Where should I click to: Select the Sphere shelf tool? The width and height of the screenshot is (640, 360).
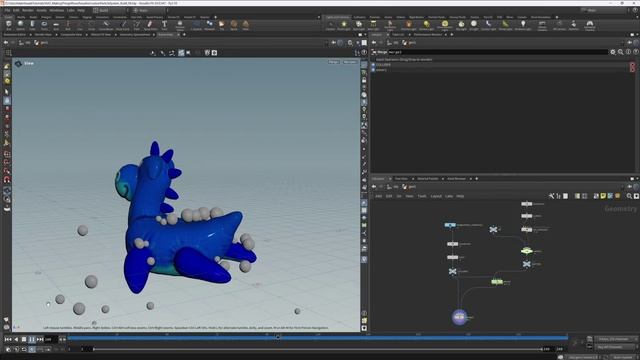20,25
